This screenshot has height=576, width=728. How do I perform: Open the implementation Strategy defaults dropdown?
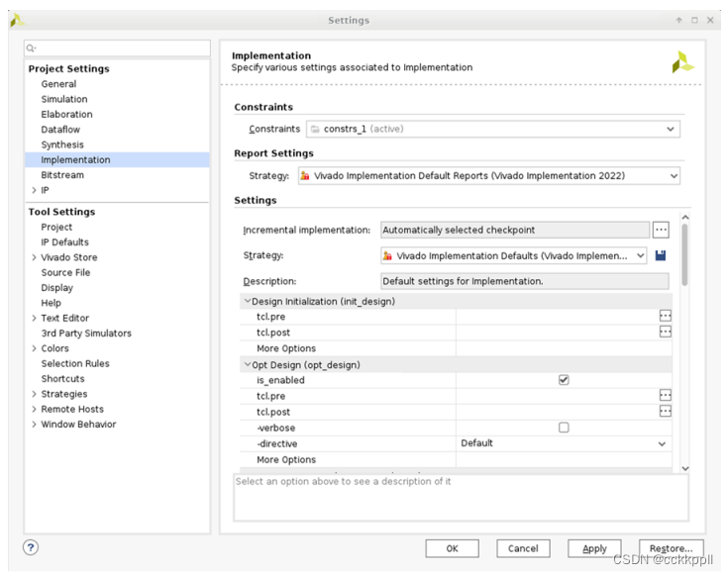click(513, 255)
